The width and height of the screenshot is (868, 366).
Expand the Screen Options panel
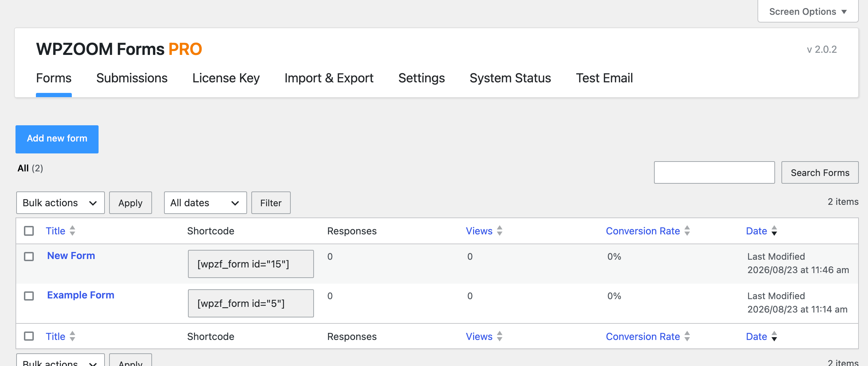[x=808, y=12]
